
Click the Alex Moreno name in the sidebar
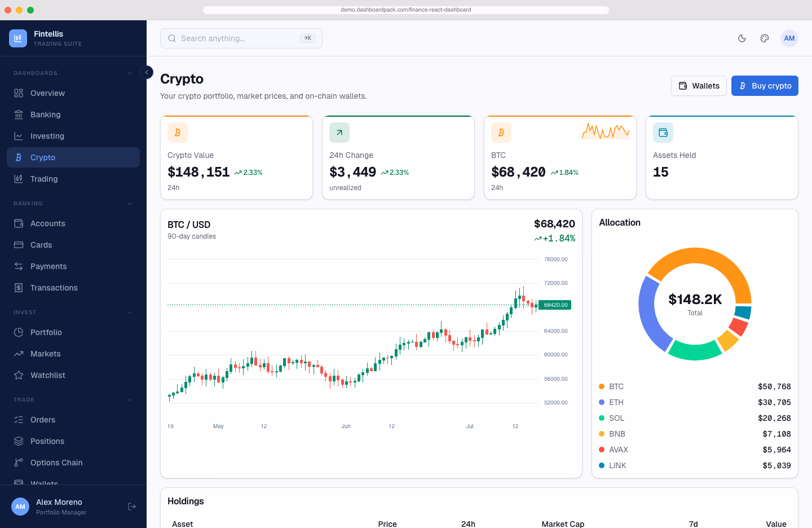(x=59, y=502)
